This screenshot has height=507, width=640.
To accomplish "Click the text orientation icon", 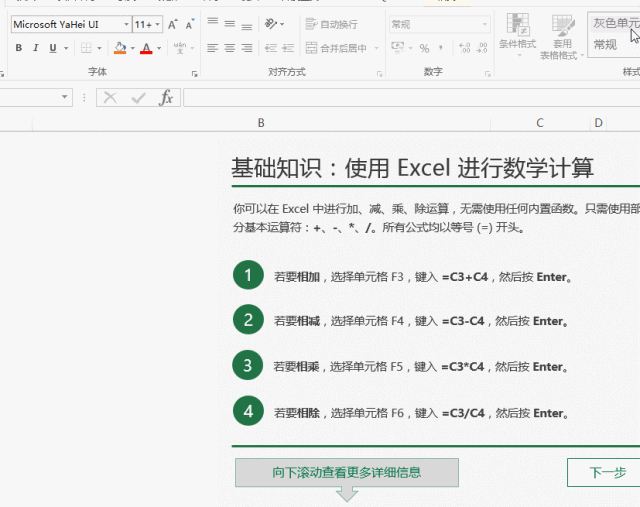I will click(271, 24).
